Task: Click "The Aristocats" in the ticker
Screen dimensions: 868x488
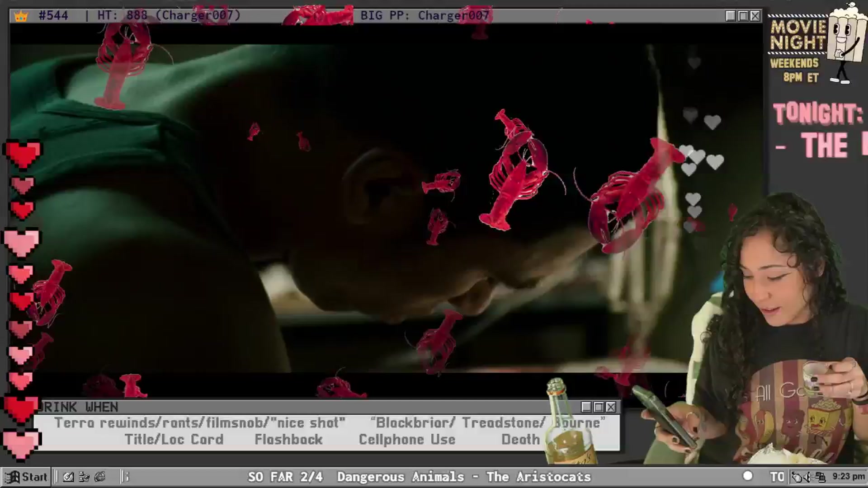Action: [538, 477]
